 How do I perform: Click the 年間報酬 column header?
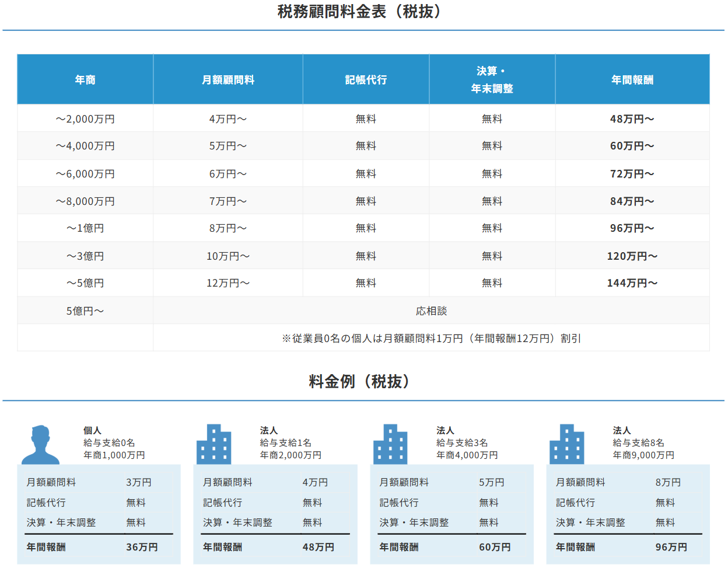coord(632,79)
